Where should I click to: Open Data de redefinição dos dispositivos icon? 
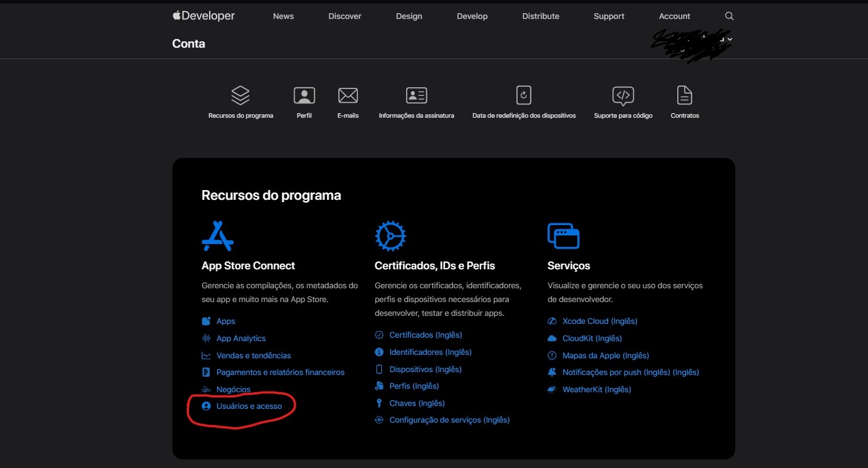tap(524, 95)
